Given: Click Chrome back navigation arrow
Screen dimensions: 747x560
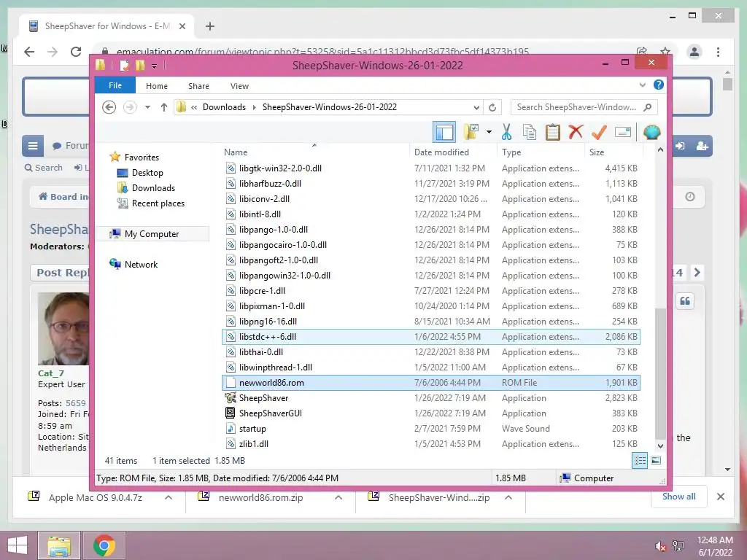Looking at the screenshot, I should (29, 52).
